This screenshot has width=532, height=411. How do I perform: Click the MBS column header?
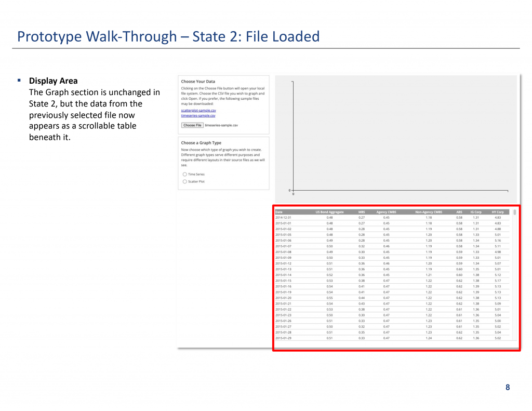pos(362,212)
